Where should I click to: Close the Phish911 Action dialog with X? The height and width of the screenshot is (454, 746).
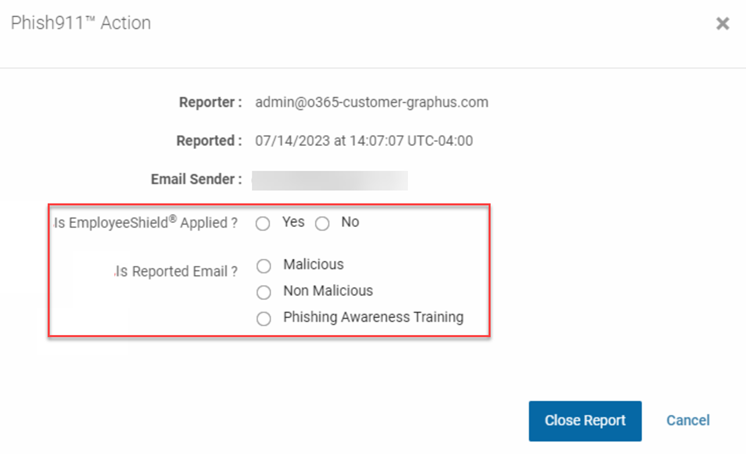coord(722,23)
